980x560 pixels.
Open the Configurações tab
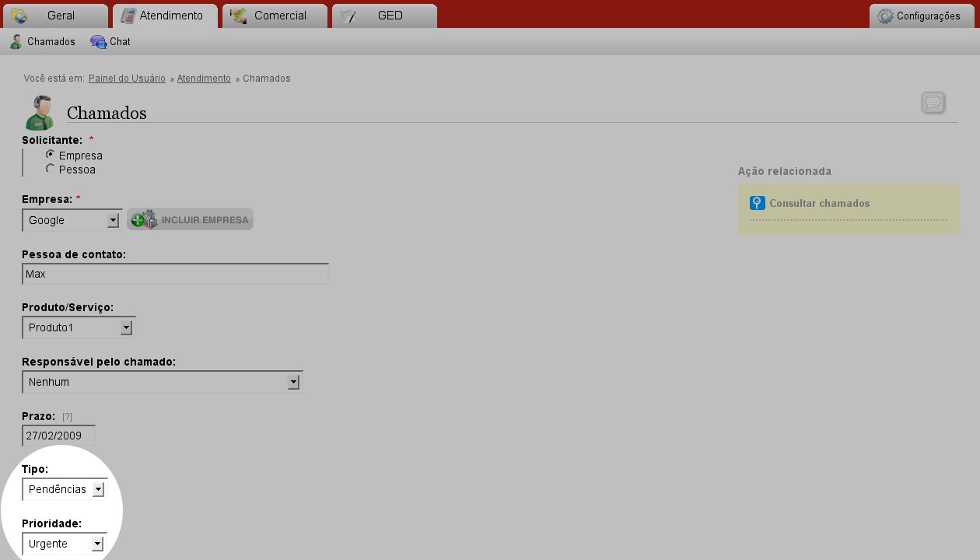tap(921, 16)
